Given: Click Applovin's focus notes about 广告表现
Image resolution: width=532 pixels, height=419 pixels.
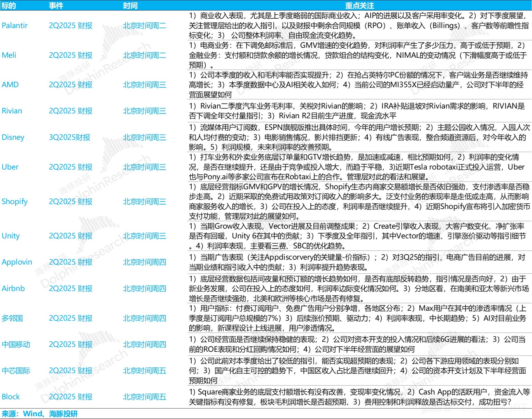Looking at the screenshot, I should pyautogui.click(x=357, y=262).
